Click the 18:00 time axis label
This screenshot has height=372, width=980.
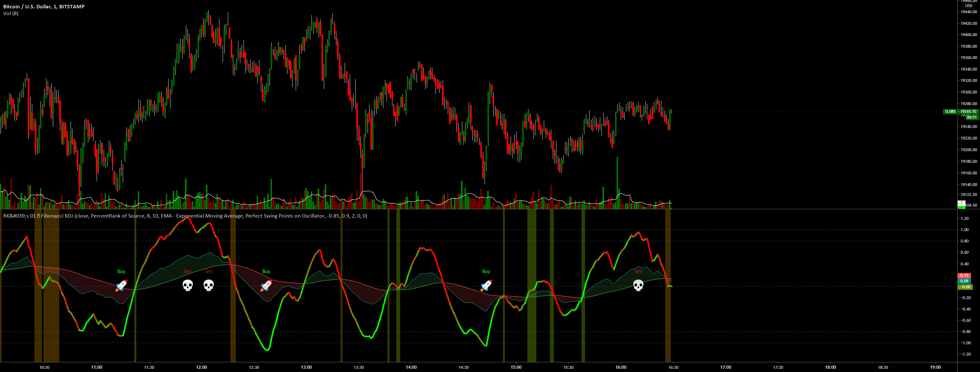(831, 367)
